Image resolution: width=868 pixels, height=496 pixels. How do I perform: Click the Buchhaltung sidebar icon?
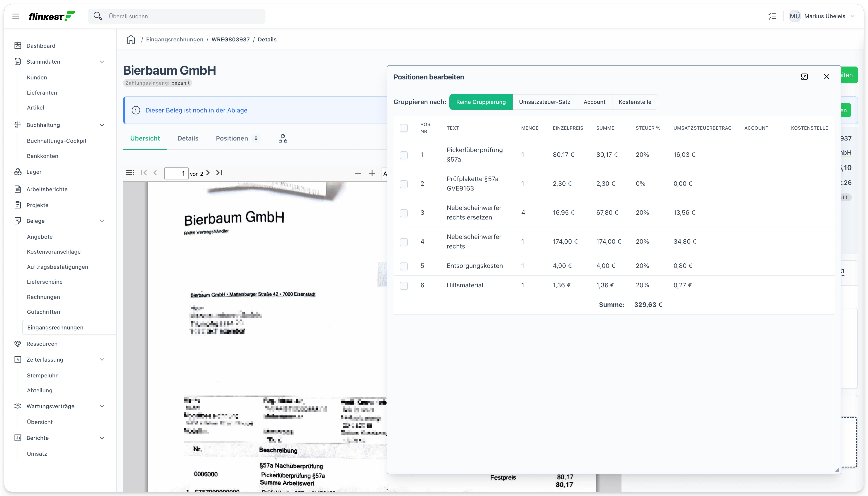pyautogui.click(x=18, y=125)
